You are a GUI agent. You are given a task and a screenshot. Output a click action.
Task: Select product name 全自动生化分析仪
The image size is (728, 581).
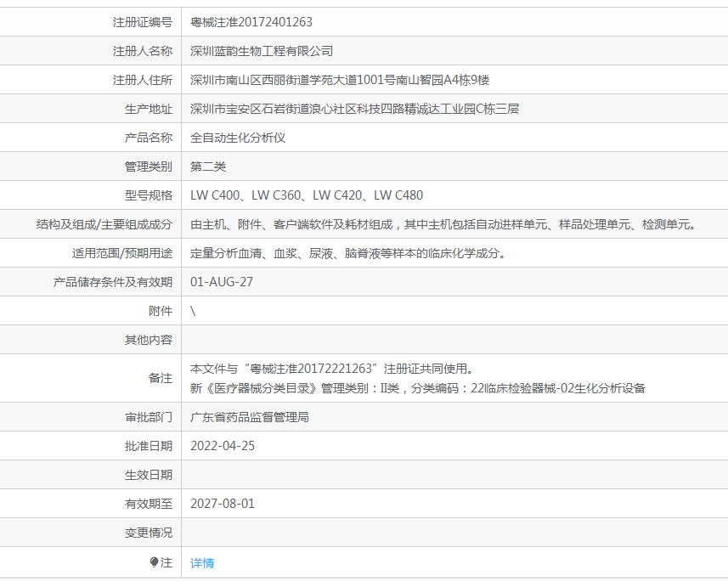pos(238,138)
